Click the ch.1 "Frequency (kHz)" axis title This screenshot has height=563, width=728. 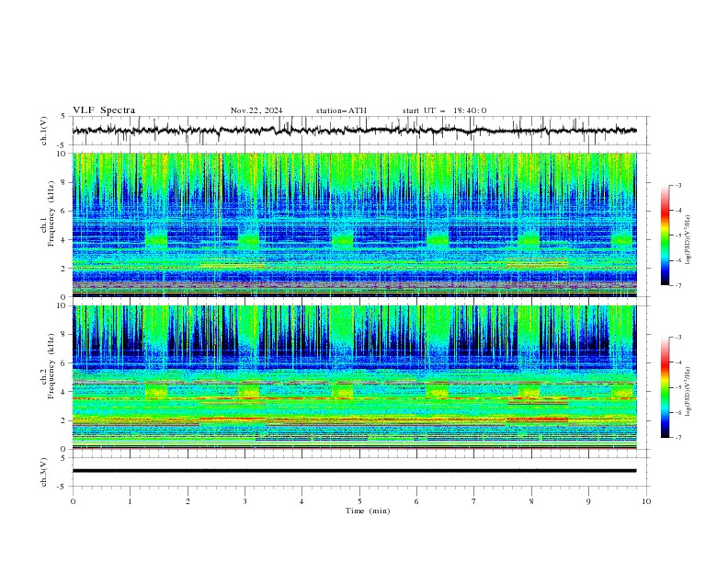(x=51, y=213)
